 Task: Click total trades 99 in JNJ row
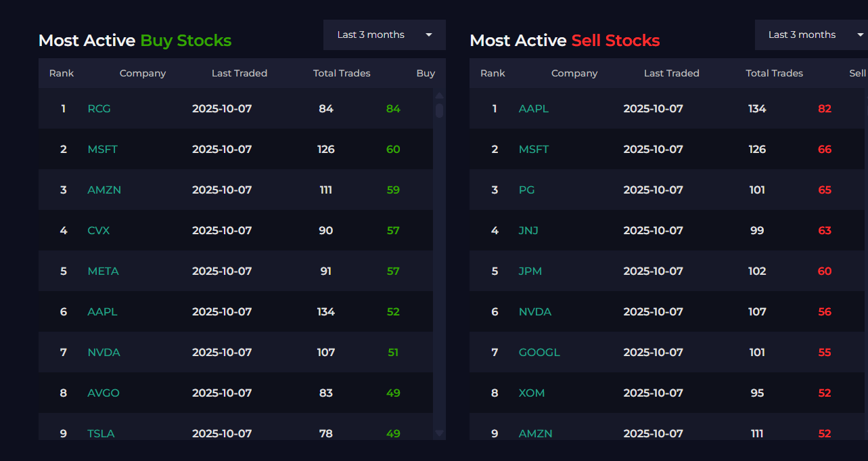[x=757, y=230]
